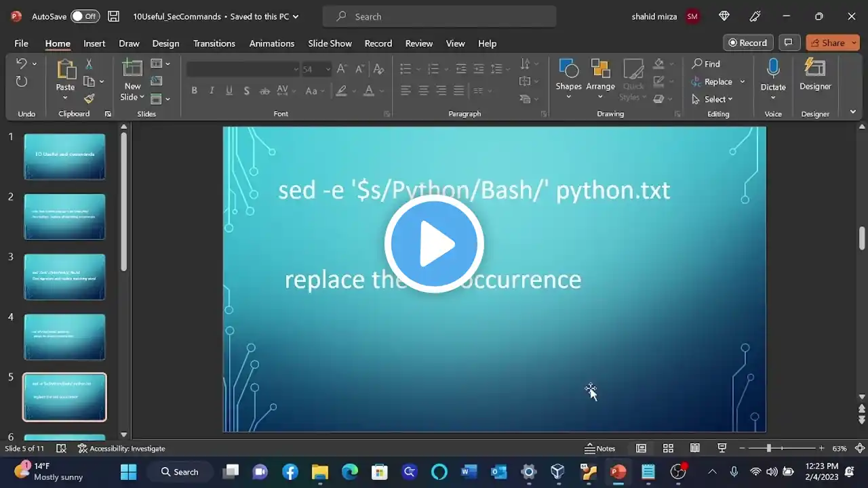Toggle Bold formatting button

click(x=194, y=90)
